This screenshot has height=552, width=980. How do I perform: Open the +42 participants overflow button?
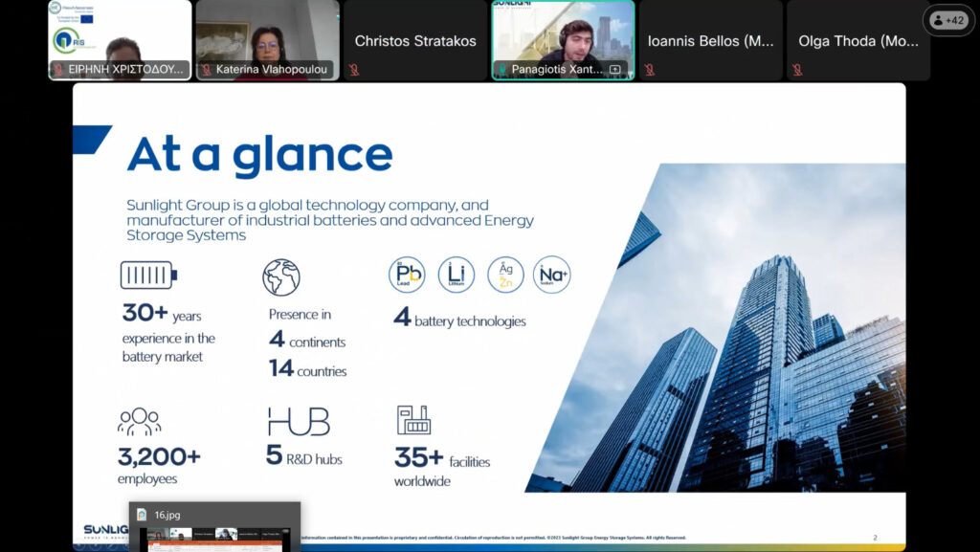click(x=947, y=20)
